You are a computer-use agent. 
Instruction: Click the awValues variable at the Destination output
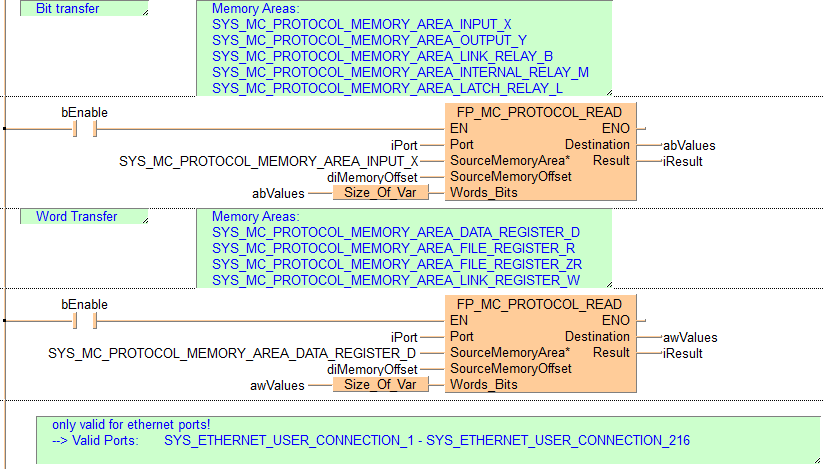(690, 337)
